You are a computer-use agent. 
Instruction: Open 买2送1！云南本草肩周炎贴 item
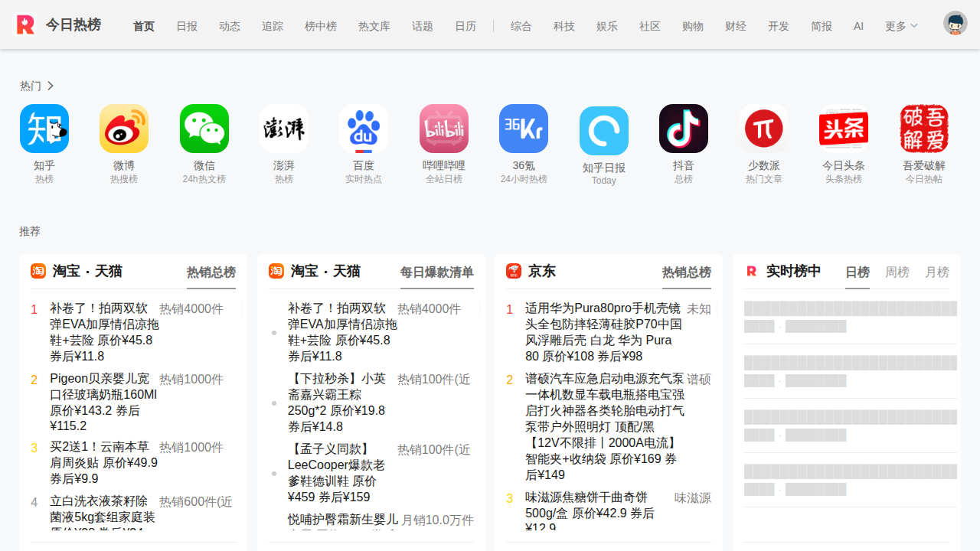pyautogui.click(x=104, y=463)
